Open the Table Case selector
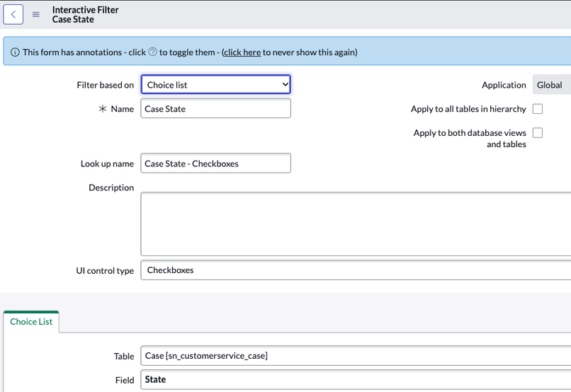Image resolution: width=571 pixels, height=392 pixels. (354, 356)
